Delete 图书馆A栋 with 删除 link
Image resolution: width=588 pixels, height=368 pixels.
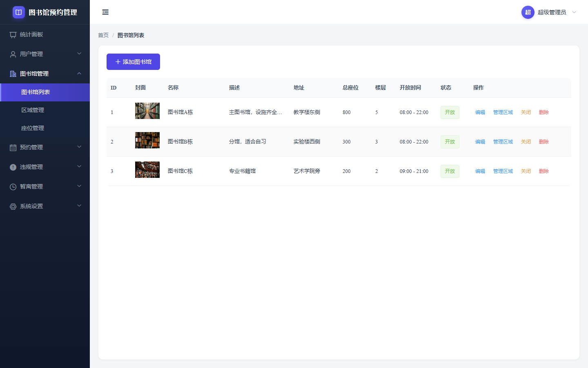click(544, 112)
